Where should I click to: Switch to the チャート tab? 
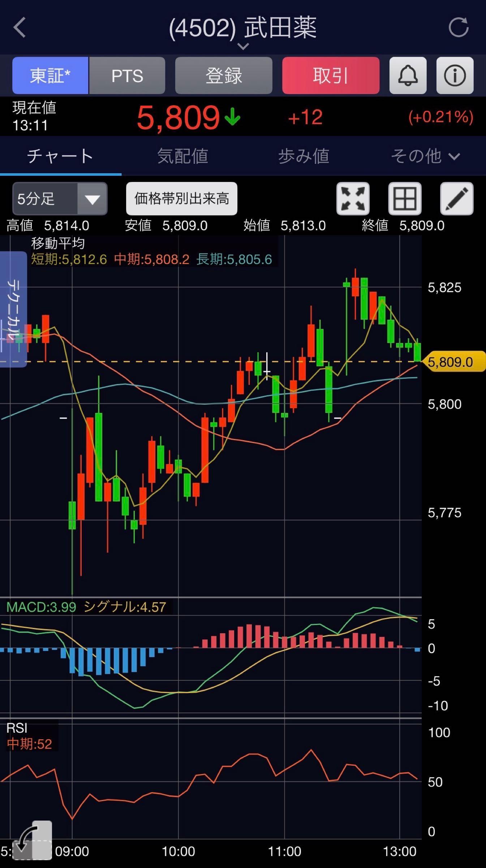click(x=60, y=156)
